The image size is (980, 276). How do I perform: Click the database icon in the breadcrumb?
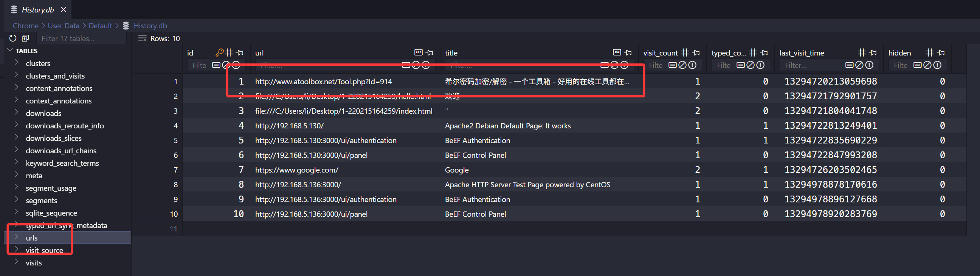(x=126, y=25)
